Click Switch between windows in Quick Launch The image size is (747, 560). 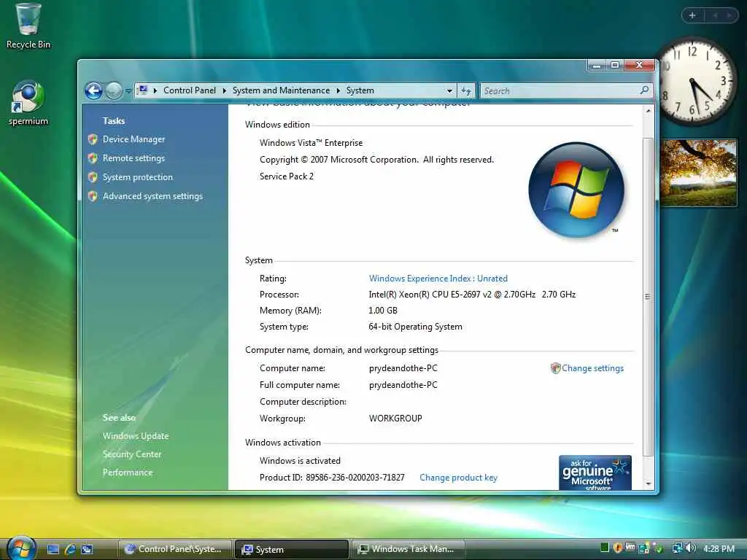87,549
